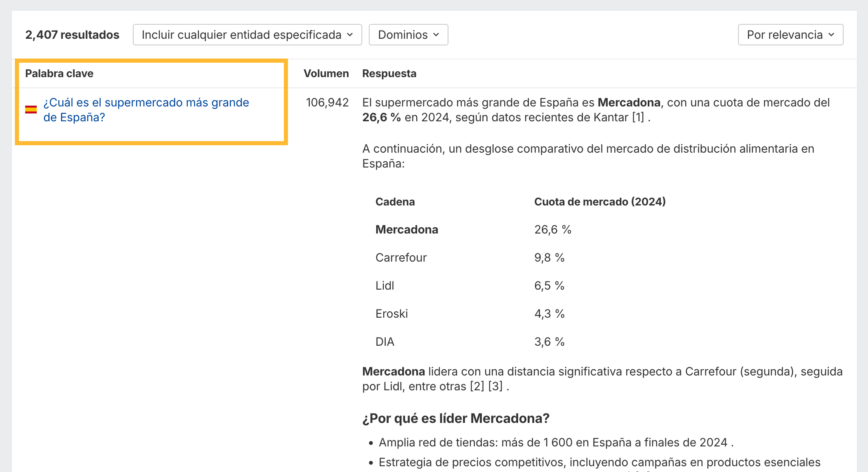This screenshot has height=472, width=868.
Task: Click the chevron on the Dominios button
Action: (x=436, y=35)
